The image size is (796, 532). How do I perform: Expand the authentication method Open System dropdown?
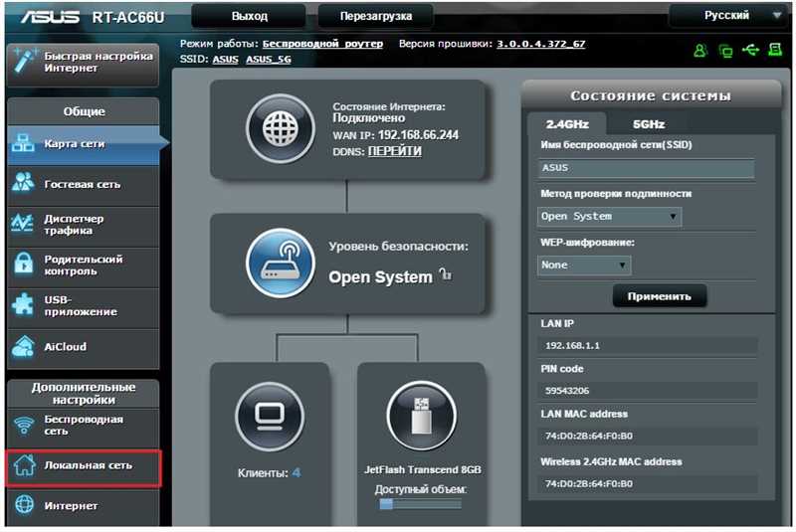[609, 217]
